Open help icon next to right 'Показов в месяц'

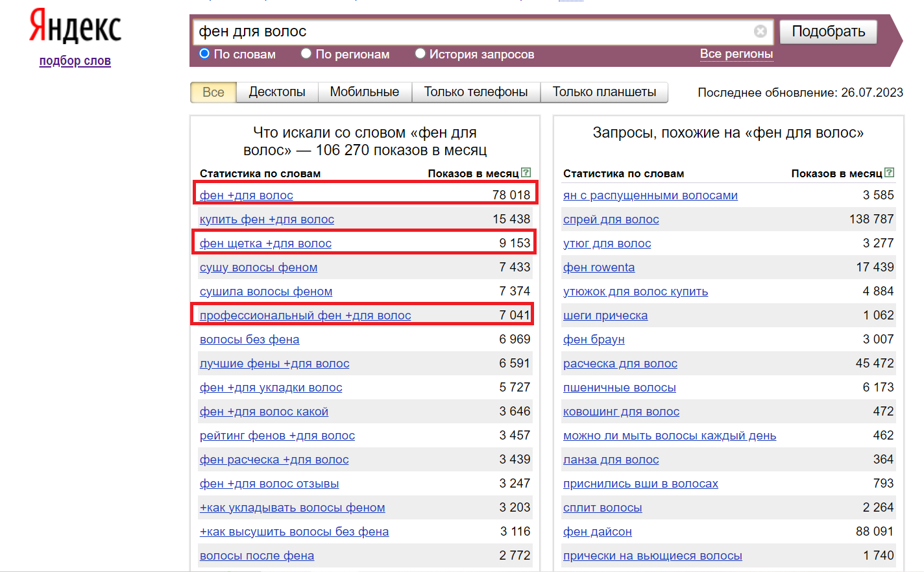(x=890, y=173)
